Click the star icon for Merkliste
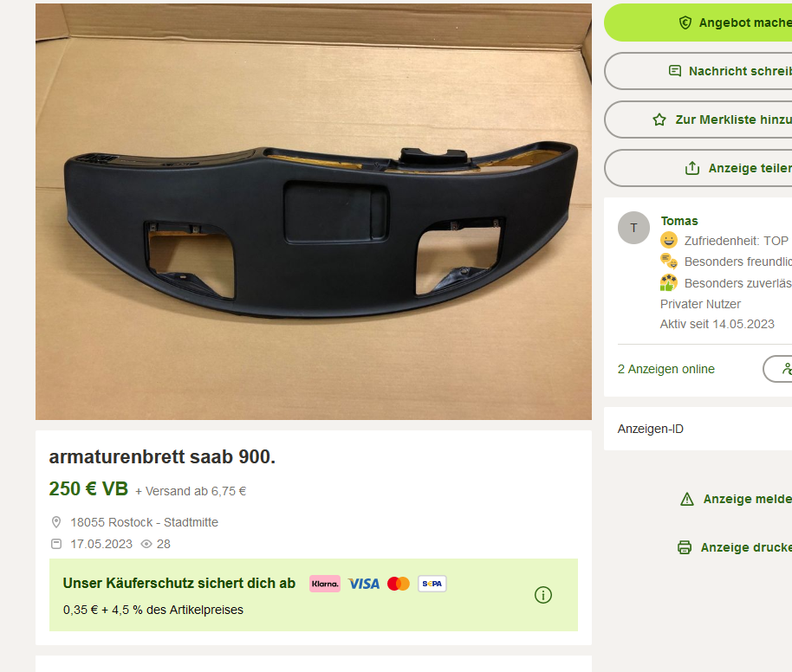Viewport: 792px width, 672px height. click(659, 120)
